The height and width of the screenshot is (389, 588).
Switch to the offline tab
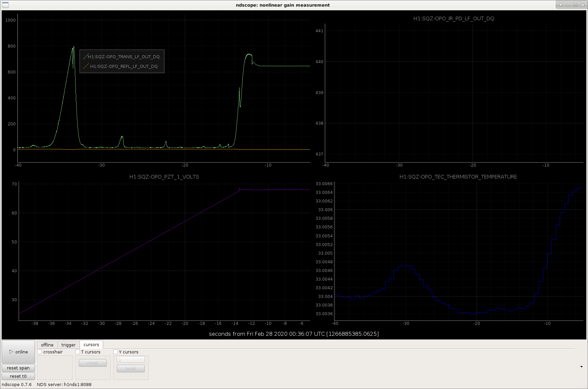[x=47, y=345]
